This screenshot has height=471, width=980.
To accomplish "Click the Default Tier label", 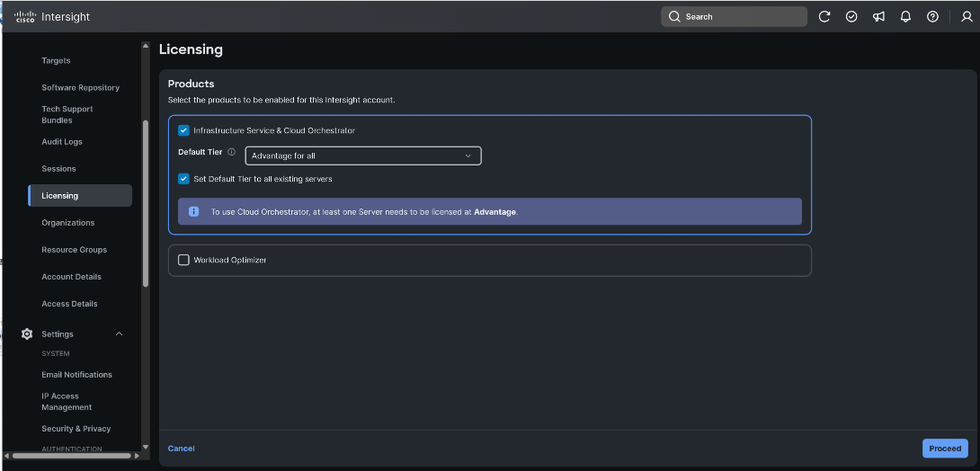I will [x=200, y=152].
